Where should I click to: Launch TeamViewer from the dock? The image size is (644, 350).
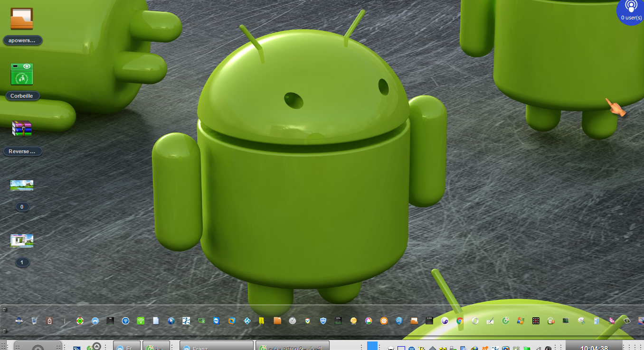coord(217,321)
